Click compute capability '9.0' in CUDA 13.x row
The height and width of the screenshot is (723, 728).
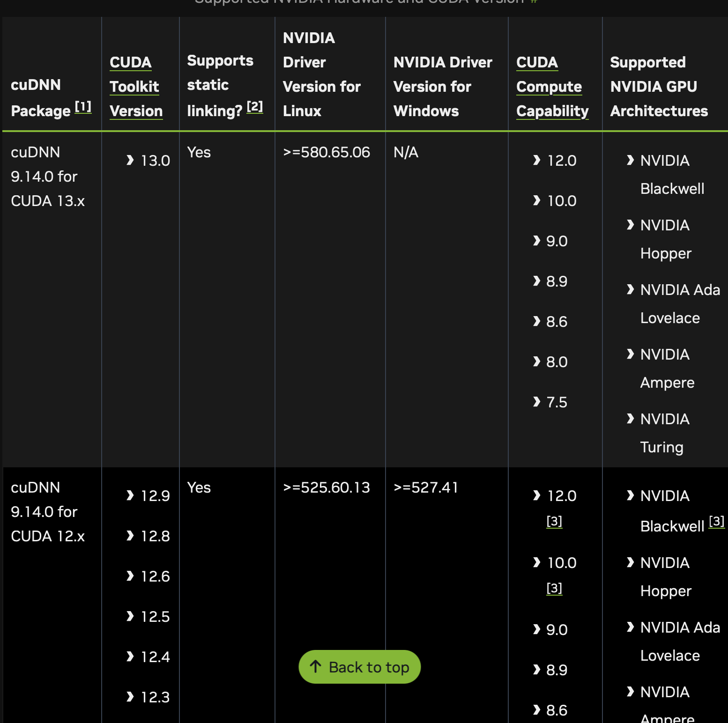557,241
